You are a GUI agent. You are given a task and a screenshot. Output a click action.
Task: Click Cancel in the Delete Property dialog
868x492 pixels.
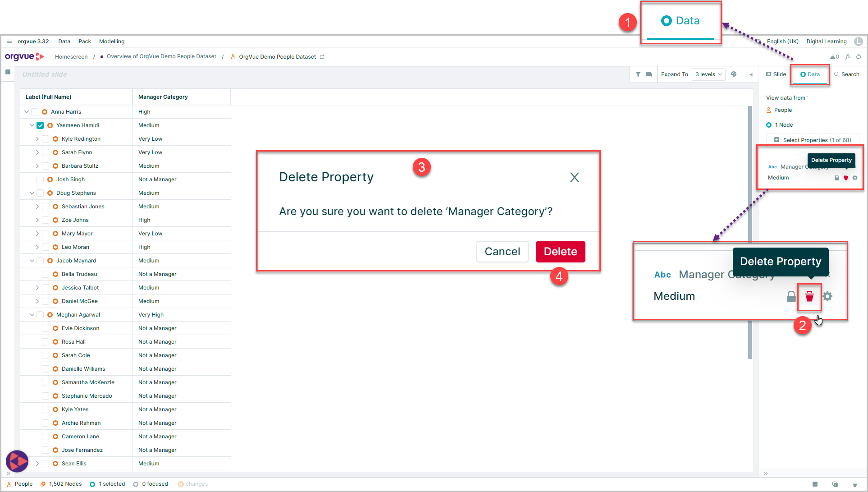[x=502, y=252]
